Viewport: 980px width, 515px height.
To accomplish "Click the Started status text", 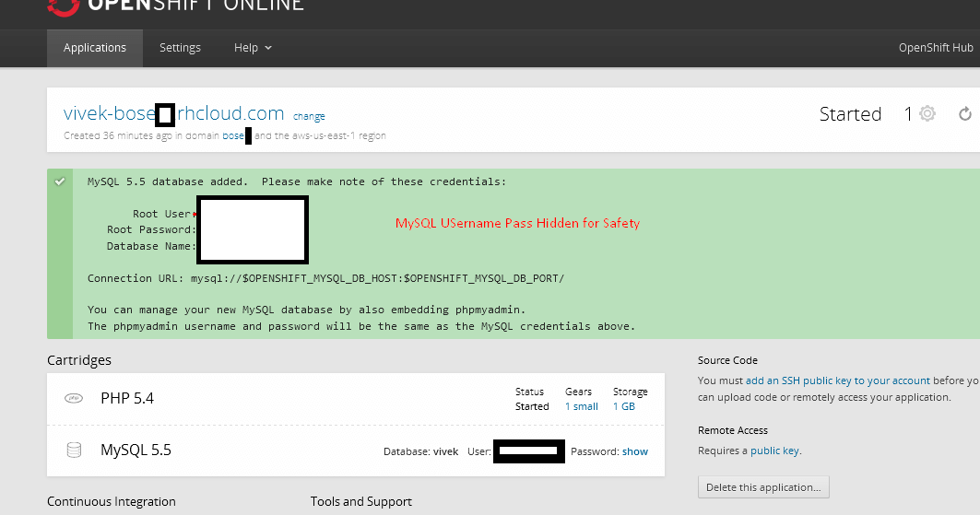I will [x=850, y=114].
